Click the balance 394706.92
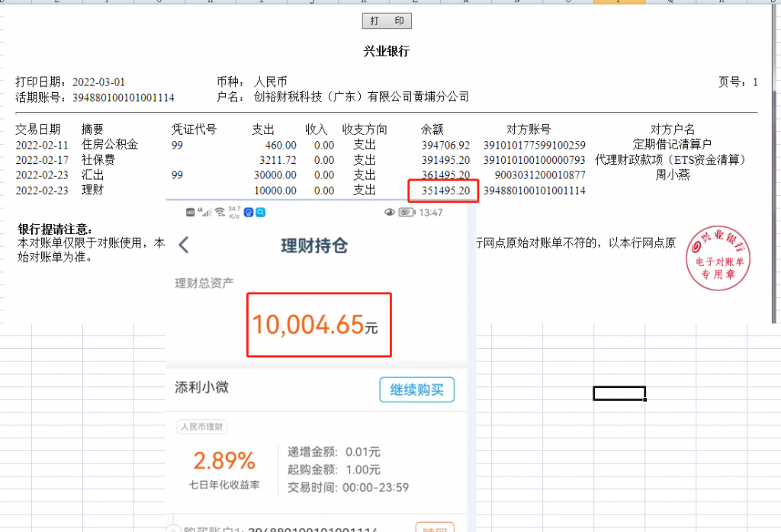 [x=445, y=145]
